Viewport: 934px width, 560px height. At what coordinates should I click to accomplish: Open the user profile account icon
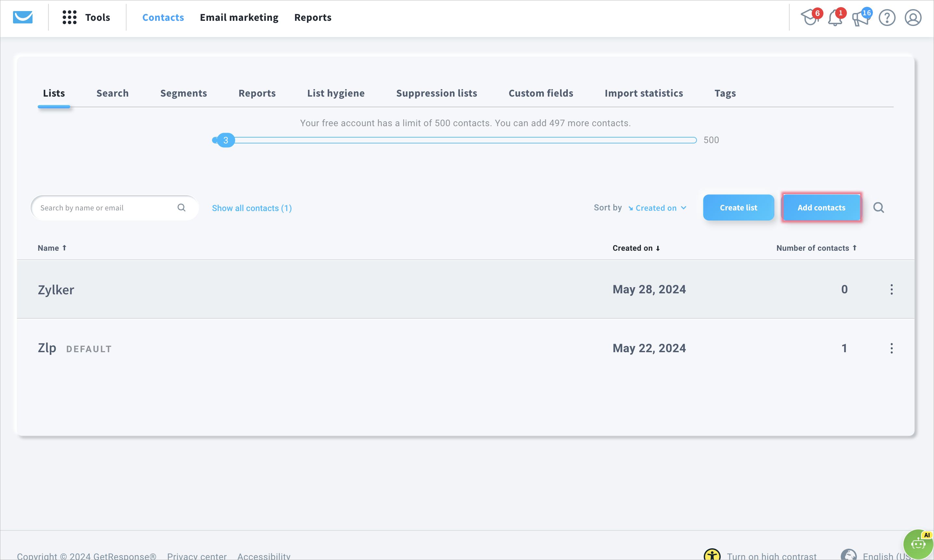(x=913, y=18)
